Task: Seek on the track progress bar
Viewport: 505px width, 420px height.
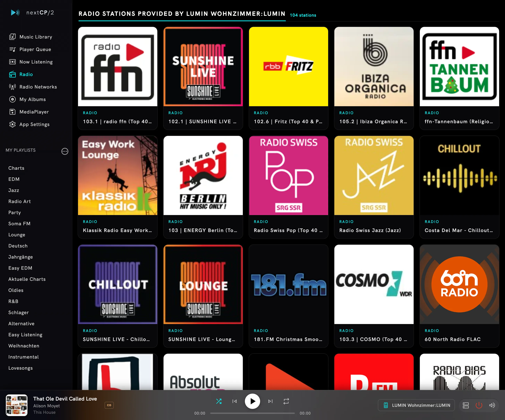Action: coord(252,413)
